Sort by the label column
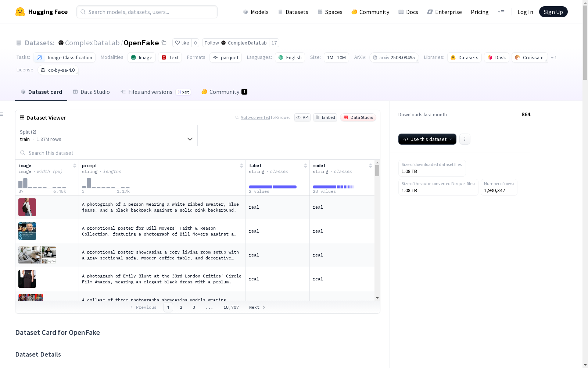This screenshot has height=368, width=588. click(x=305, y=166)
